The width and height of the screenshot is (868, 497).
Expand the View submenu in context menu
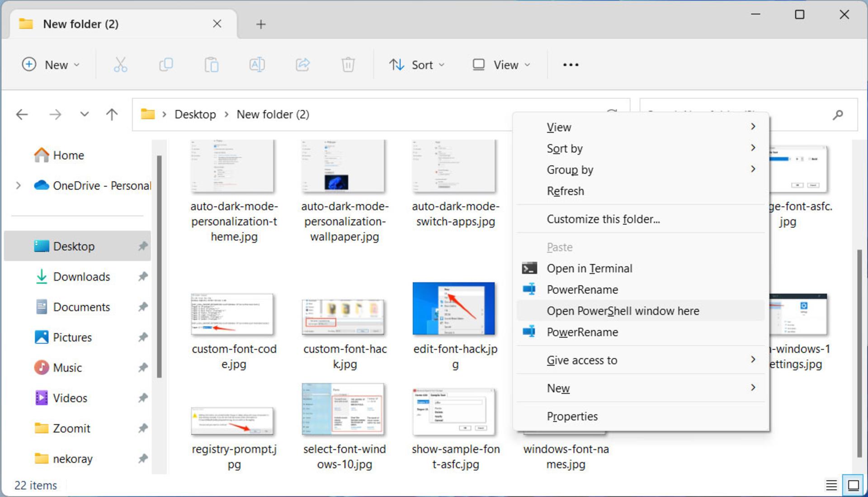pos(641,127)
